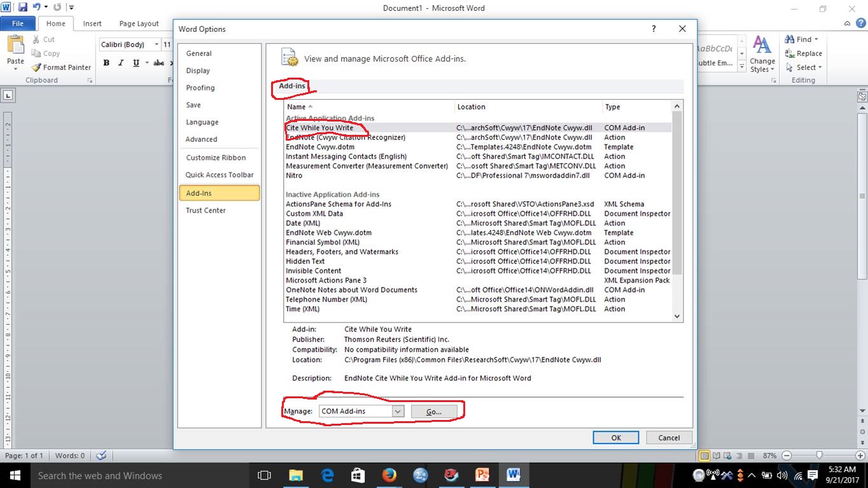Select the General options category
The height and width of the screenshot is (488, 868).
point(219,53)
